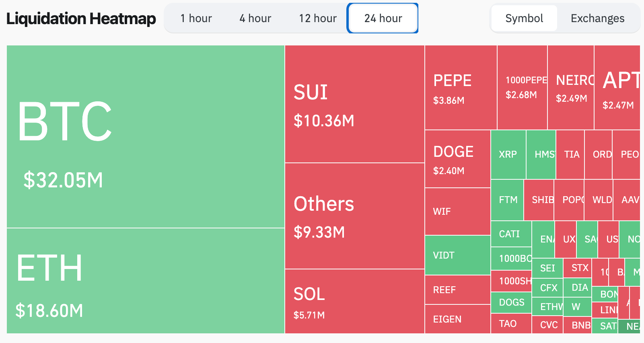Viewport: 644px width, 343px height.
Task: Select the 4 hour timeframe tab
Action: [x=255, y=18]
